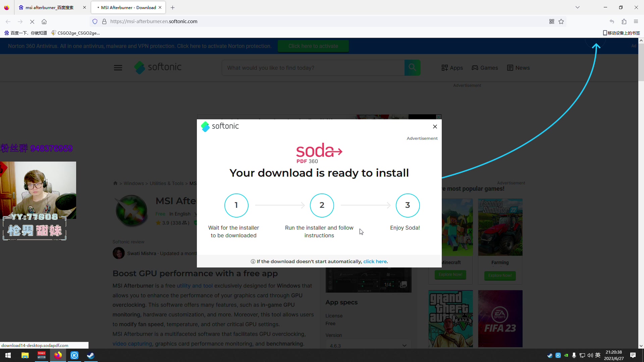Open tracking protection shield icon
644x362 pixels.
[95, 21]
